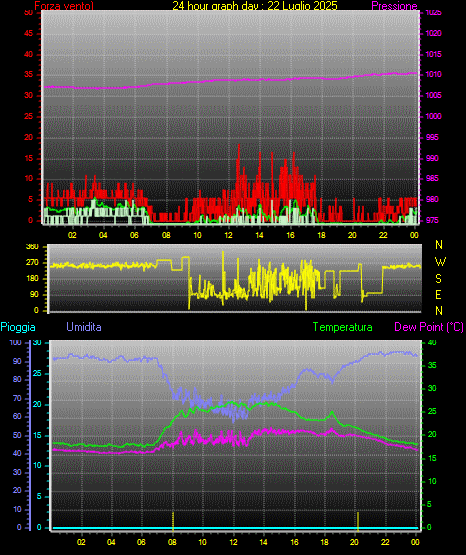Click the yellow marker at 08 on rain chart
The height and width of the screenshot is (555, 466).
tap(173, 521)
